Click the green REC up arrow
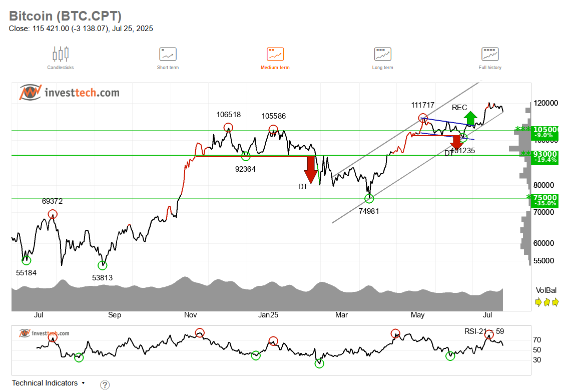Image resolution: width=572 pixels, height=392 pixels. tap(470, 118)
